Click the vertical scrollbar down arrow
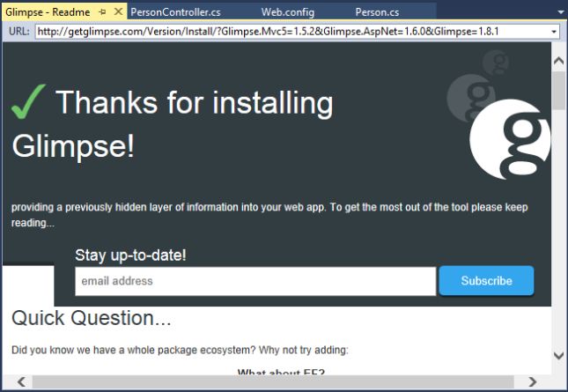The image size is (568, 392). coord(559,355)
